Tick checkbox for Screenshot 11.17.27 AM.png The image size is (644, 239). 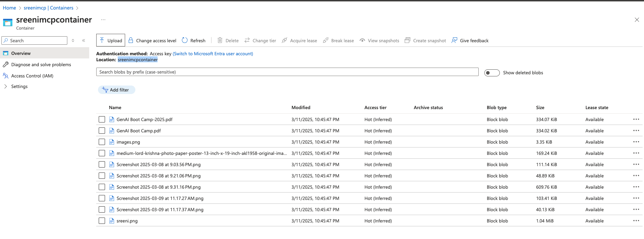click(x=102, y=198)
